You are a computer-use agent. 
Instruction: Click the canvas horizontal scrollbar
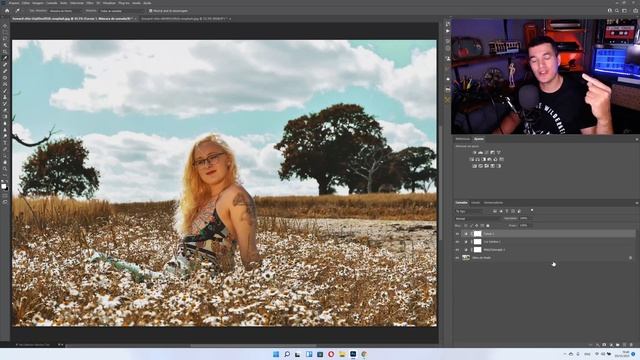point(253,346)
